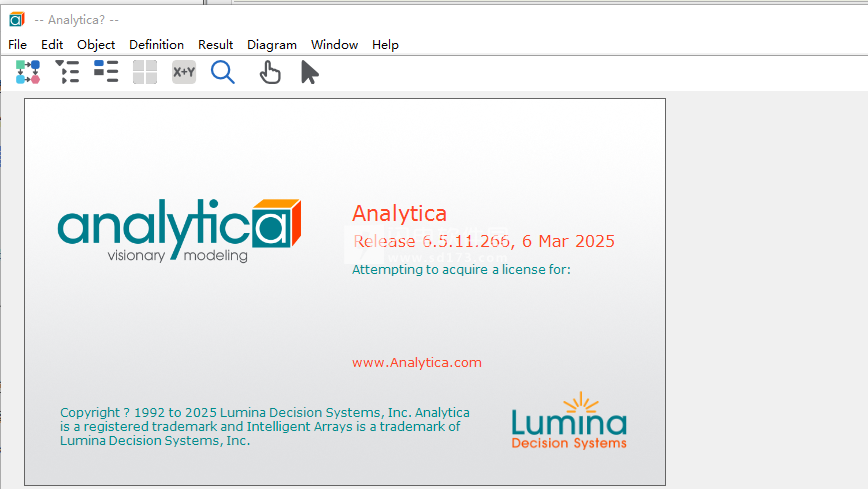This screenshot has width=868, height=489.
Task: Click the Find magnifier icon
Action: 223,72
